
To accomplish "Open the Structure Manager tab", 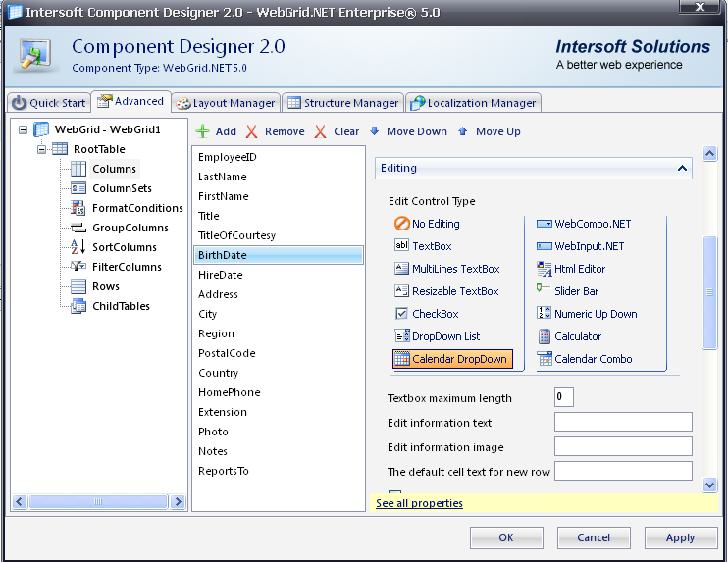I will tap(342, 103).
